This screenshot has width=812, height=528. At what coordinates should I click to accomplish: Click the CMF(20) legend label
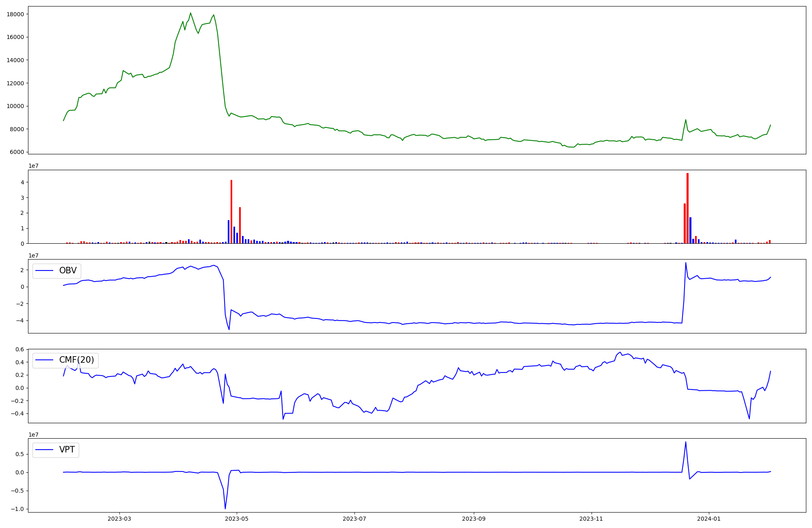click(76, 360)
